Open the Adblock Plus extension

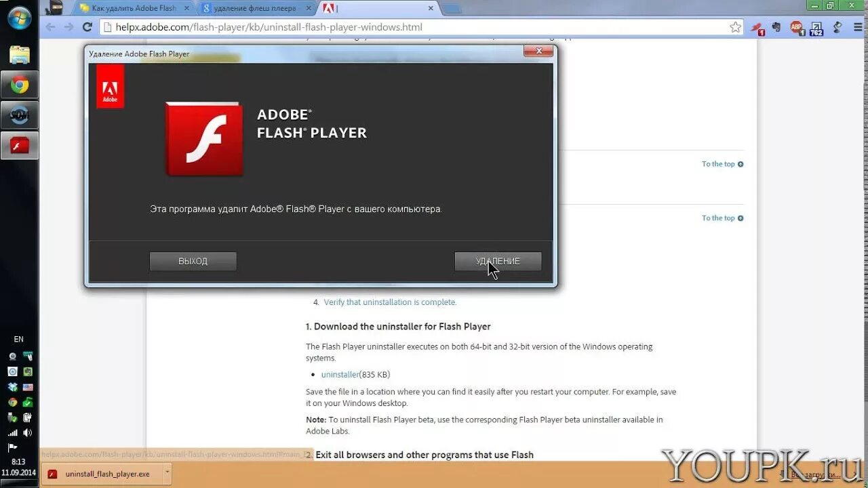click(797, 28)
